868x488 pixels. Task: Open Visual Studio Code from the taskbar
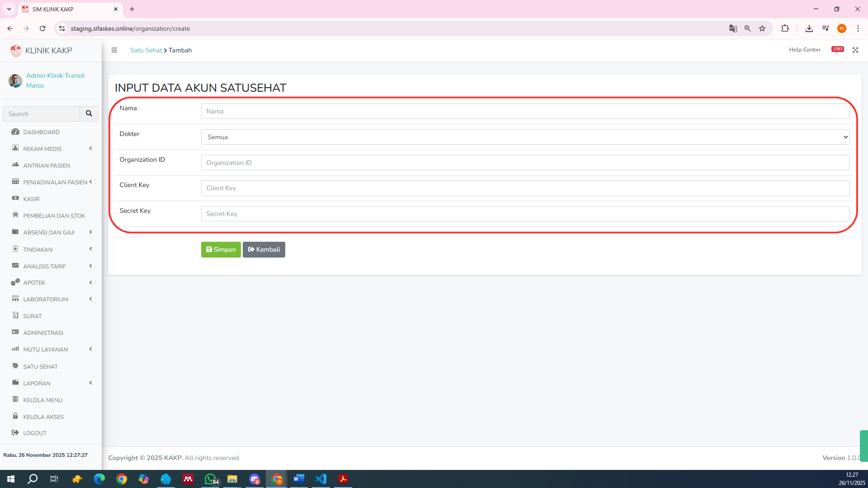point(321,479)
